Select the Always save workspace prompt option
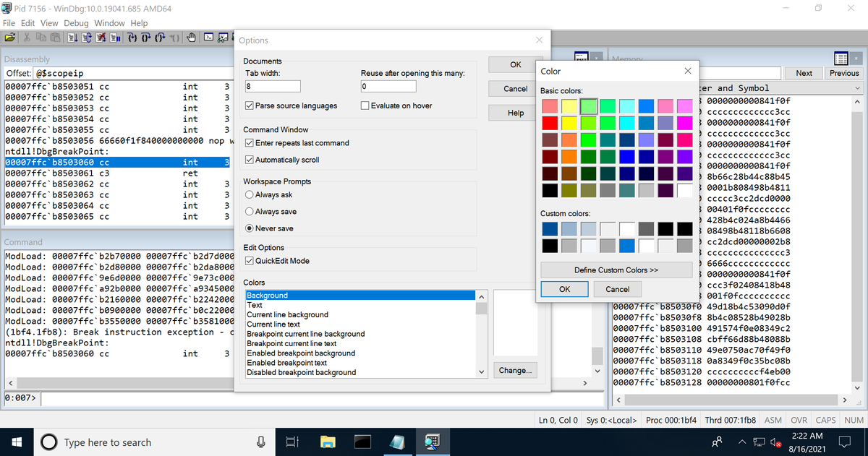This screenshot has width=868, height=456. click(249, 211)
